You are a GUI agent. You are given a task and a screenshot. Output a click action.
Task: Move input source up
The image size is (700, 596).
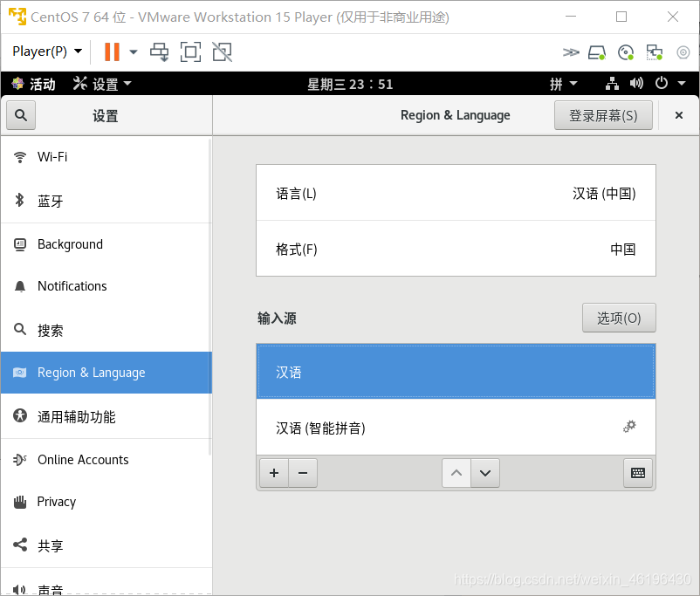(x=456, y=473)
